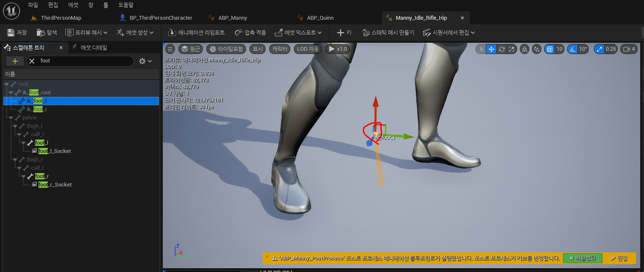Toggle the transform coordinate space icon
The image size is (644, 272).
pyautogui.click(x=524, y=49)
